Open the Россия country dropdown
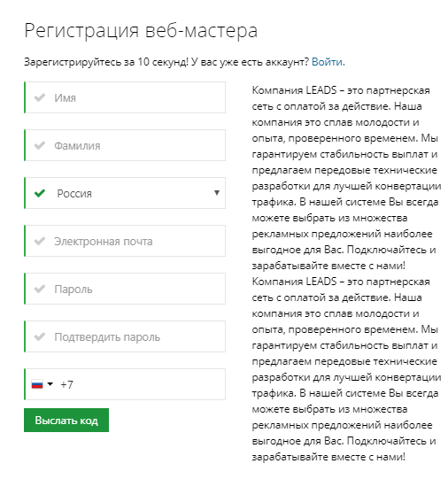Screen dimensions: 448x479 tap(125, 193)
